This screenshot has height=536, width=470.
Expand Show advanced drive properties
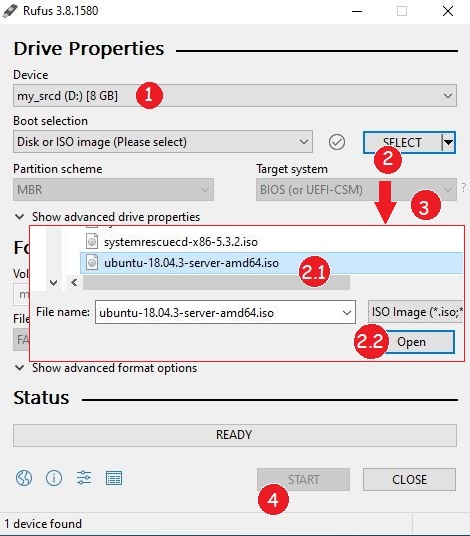[x=107, y=217]
